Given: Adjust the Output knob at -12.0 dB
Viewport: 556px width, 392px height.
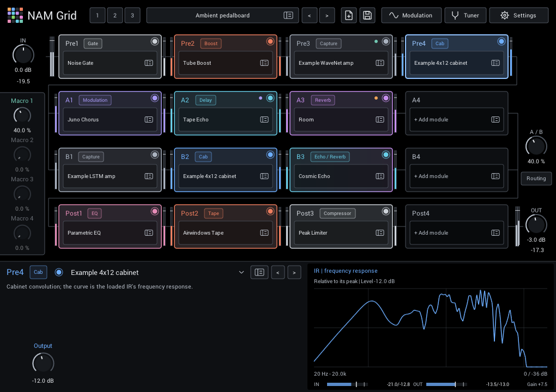Looking at the screenshot, I should pyautogui.click(x=43, y=363).
